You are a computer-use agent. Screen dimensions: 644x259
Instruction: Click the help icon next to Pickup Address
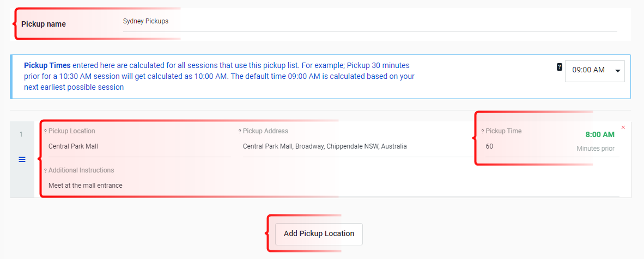click(x=239, y=132)
